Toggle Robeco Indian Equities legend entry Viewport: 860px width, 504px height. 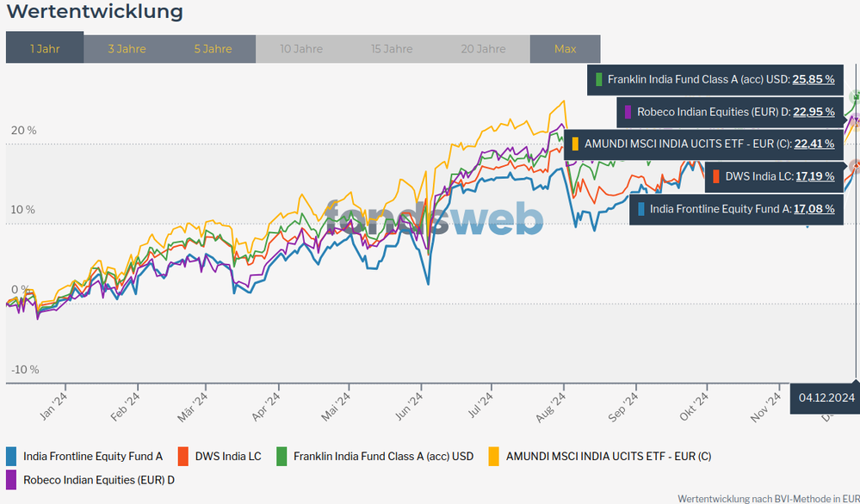(x=98, y=479)
